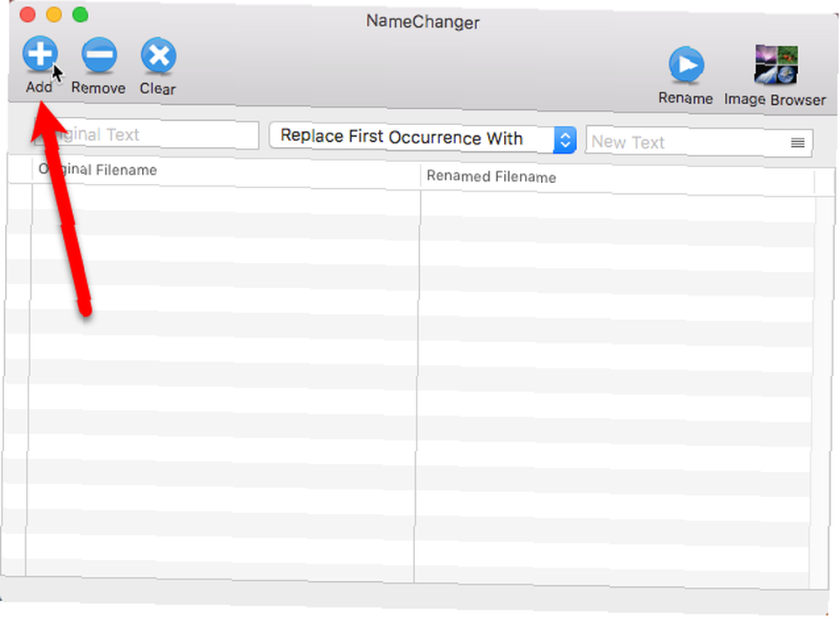This screenshot has width=840, height=618.
Task: Start renaming with the Rename play icon
Action: (x=686, y=65)
